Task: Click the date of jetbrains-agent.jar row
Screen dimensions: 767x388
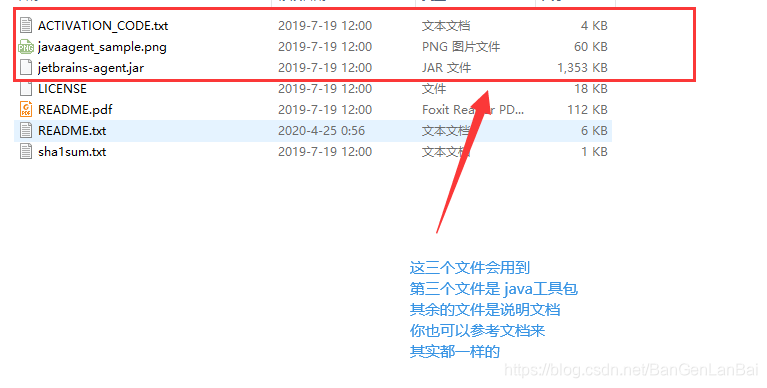Action: [x=325, y=68]
